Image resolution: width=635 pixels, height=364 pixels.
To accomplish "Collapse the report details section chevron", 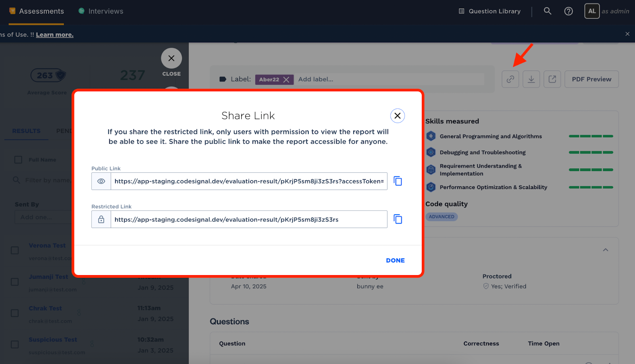I will (605, 250).
